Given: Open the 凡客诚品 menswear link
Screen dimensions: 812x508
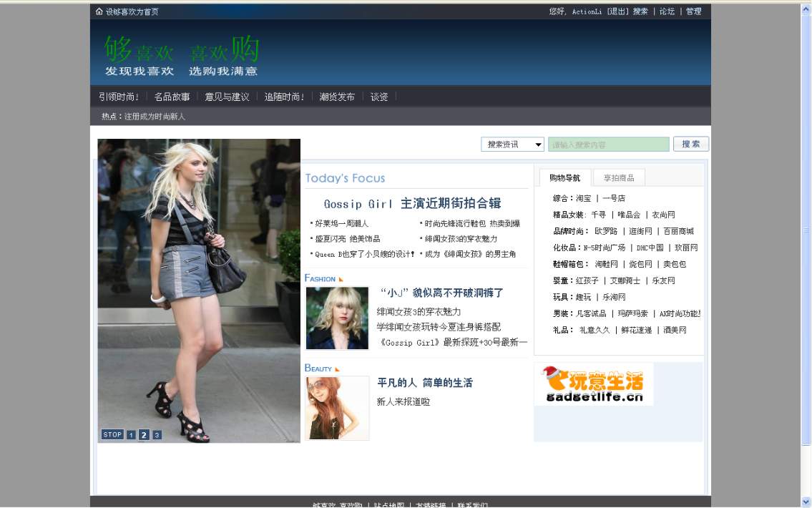Looking at the screenshot, I should pyautogui.click(x=591, y=314).
